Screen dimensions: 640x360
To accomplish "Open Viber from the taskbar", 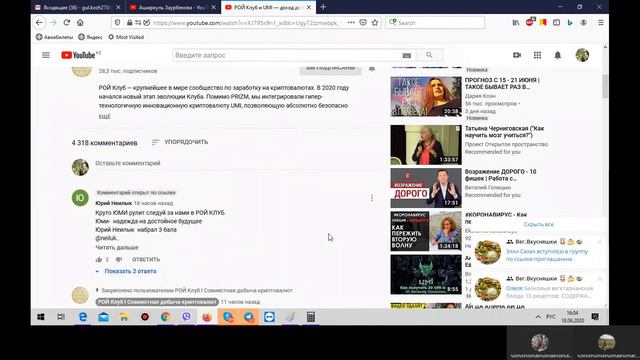I will click(x=186, y=317).
